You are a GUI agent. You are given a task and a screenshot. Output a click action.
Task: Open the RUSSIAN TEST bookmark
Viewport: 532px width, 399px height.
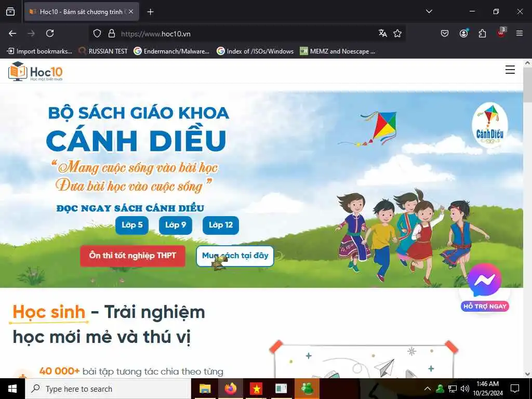coord(103,51)
